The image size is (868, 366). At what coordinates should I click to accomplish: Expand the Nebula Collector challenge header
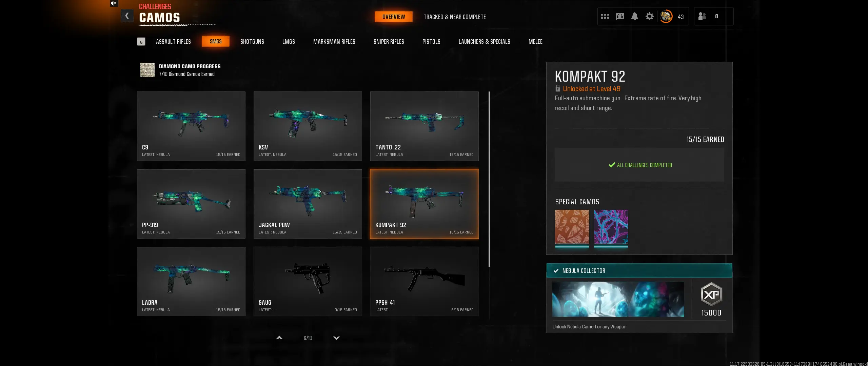(x=639, y=270)
